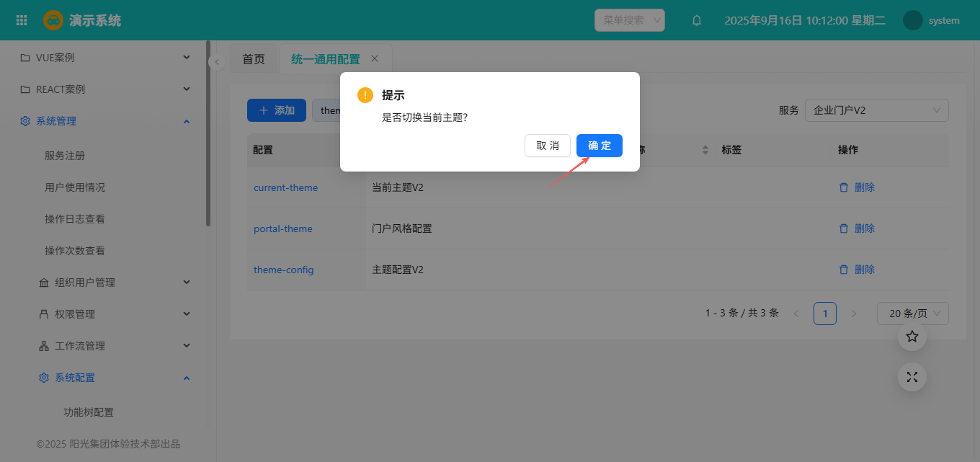Collapse the sidebar with arrow handle

pos(216,63)
